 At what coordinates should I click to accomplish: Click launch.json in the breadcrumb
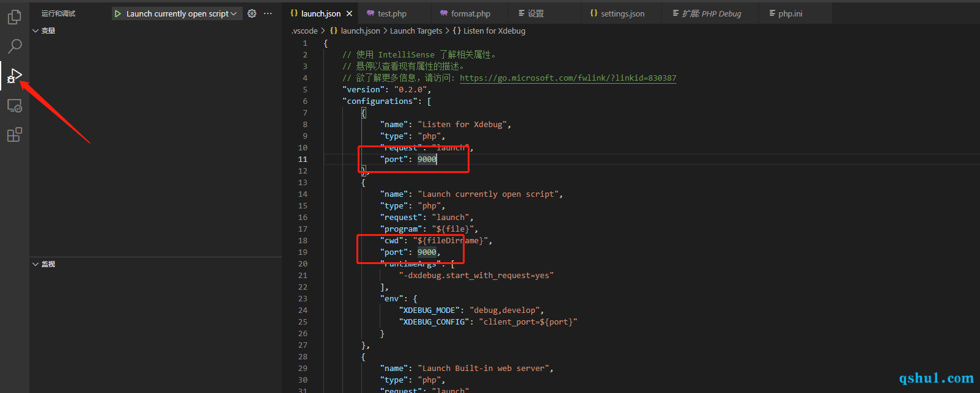[360, 31]
